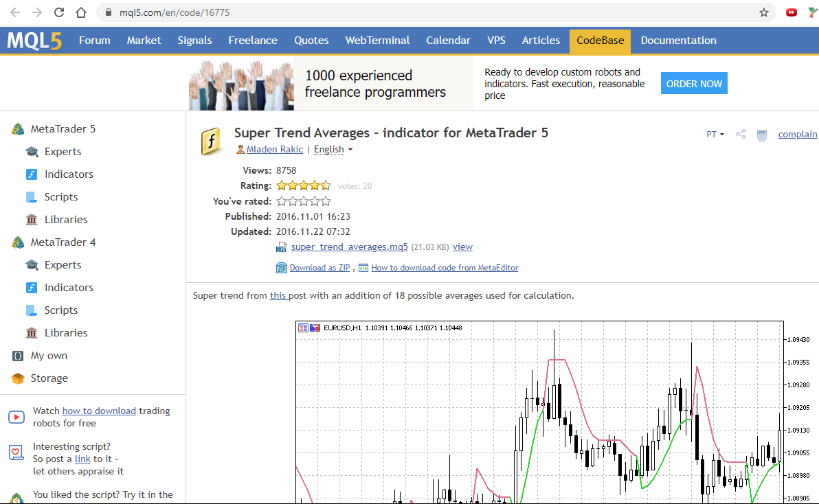The width and height of the screenshot is (819, 504).
Task: Click Download as ZIP link
Action: (319, 268)
